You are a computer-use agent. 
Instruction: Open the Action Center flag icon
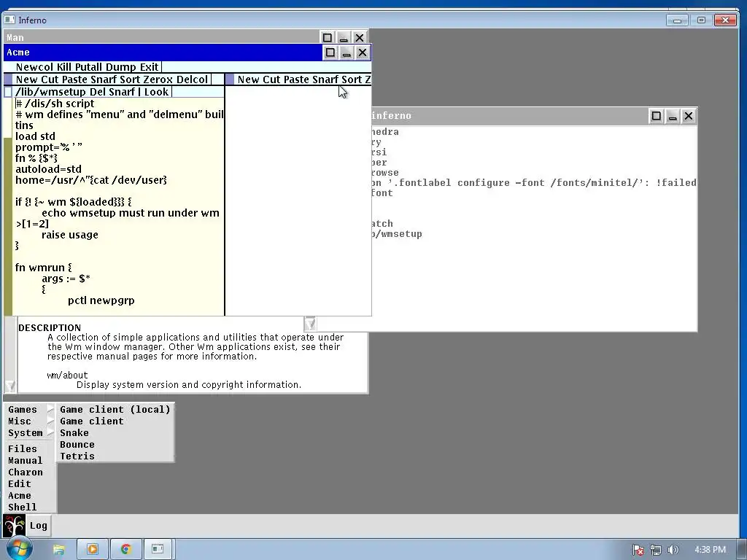(638, 550)
